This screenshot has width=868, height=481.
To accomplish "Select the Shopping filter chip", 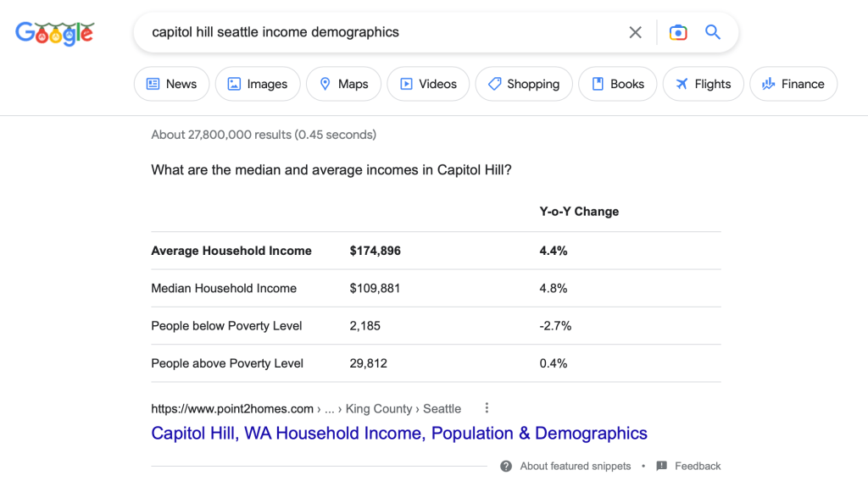I will click(523, 84).
